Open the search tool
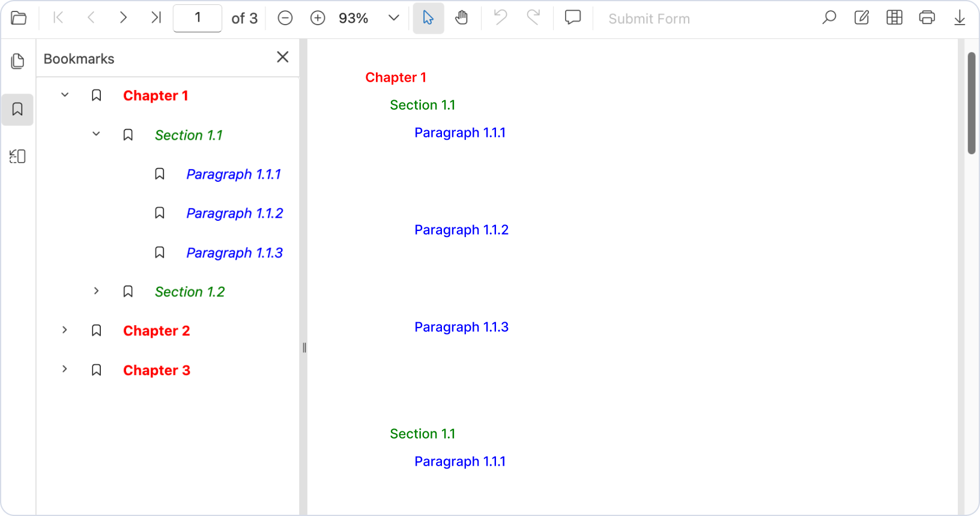 [x=829, y=18]
